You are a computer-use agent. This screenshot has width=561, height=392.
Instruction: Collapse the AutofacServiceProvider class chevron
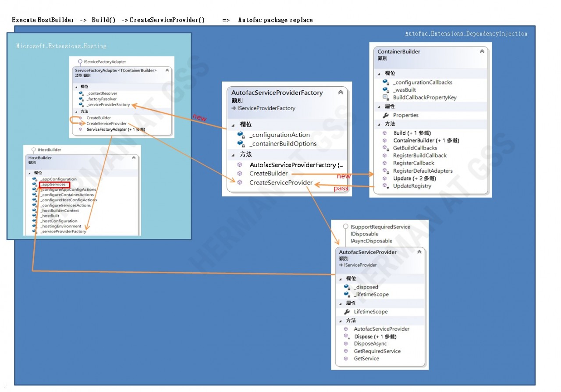419,252
